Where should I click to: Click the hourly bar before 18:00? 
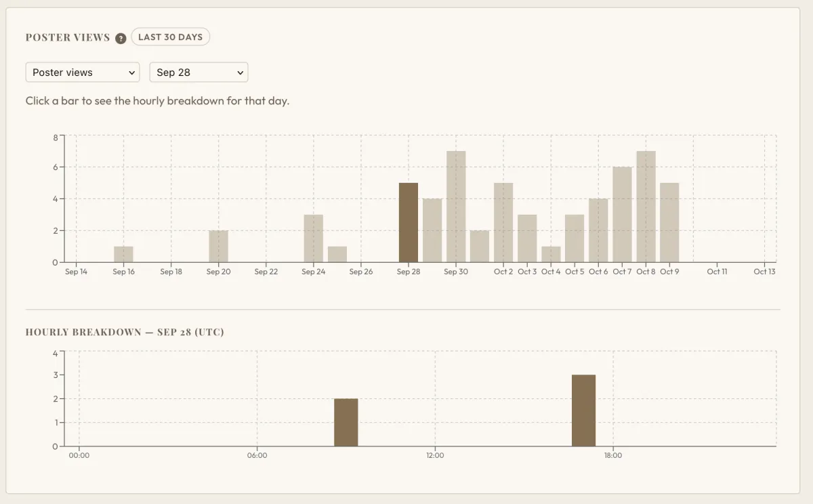[x=583, y=411]
